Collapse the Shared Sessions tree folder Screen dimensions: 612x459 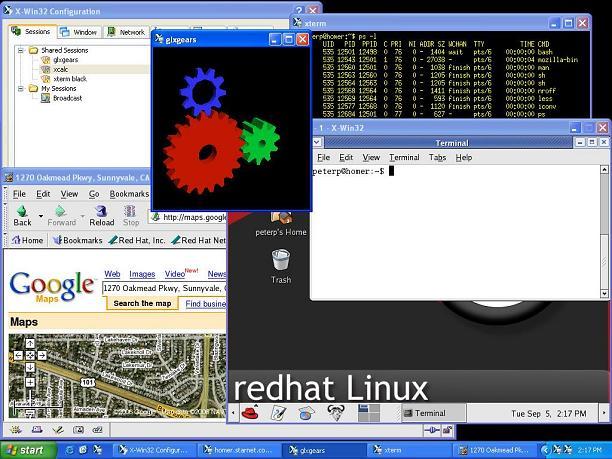tap(21, 50)
